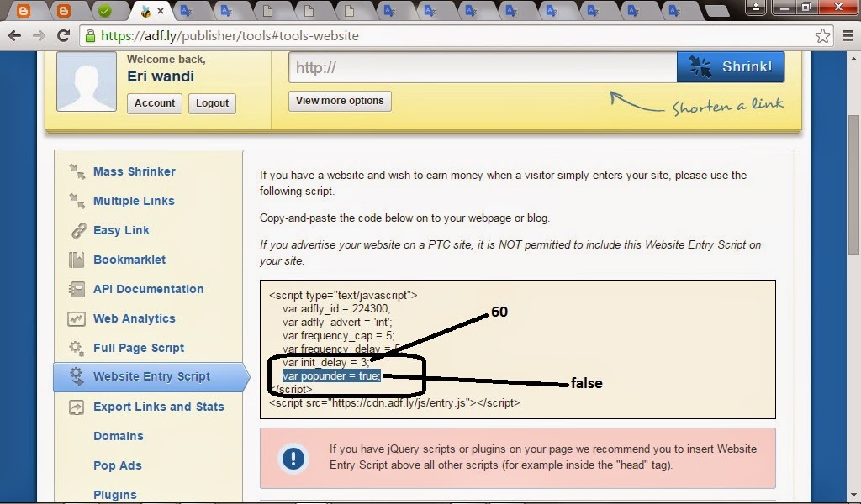This screenshot has height=504, width=861.
Task: Switch to first translate-icon tab
Action: point(186,10)
